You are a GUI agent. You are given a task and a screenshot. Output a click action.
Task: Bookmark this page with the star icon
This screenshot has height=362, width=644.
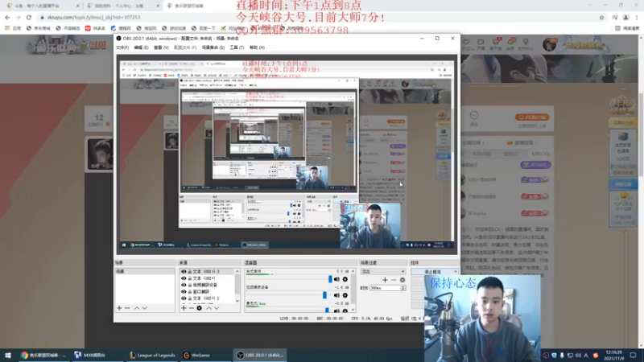click(x=601, y=17)
